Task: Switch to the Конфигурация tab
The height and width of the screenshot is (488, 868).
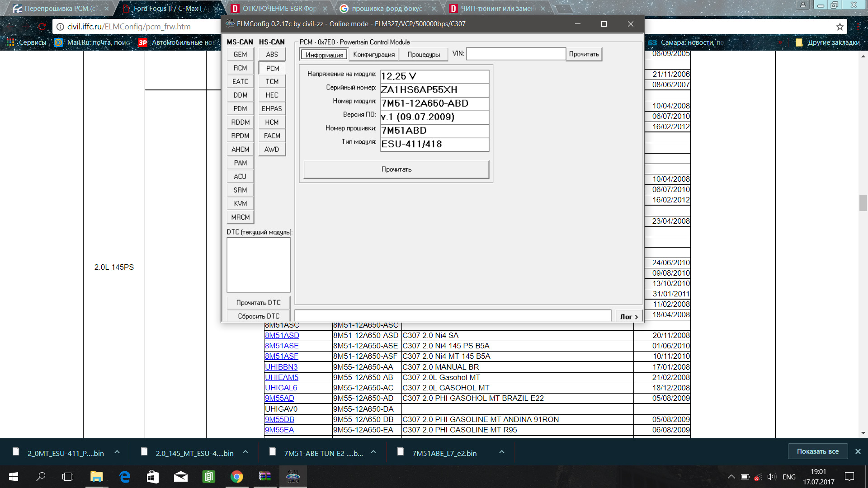Action: [x=374, y=54]
